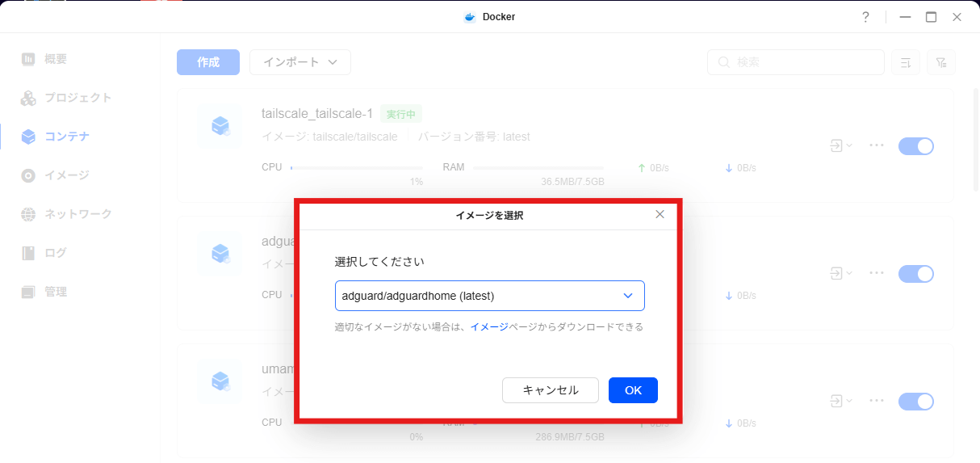Click the キャンセル button
Image resolution: width=980 pixels, height=463 pixels.
(551, 390)
